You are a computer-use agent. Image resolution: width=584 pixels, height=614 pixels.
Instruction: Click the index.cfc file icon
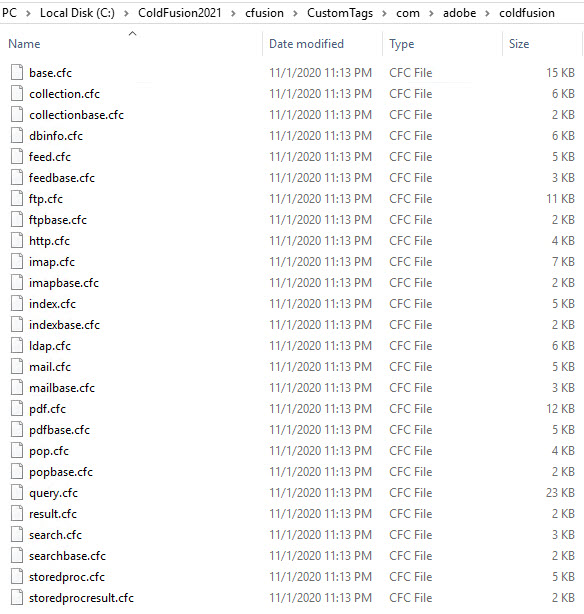coord(17,303)
